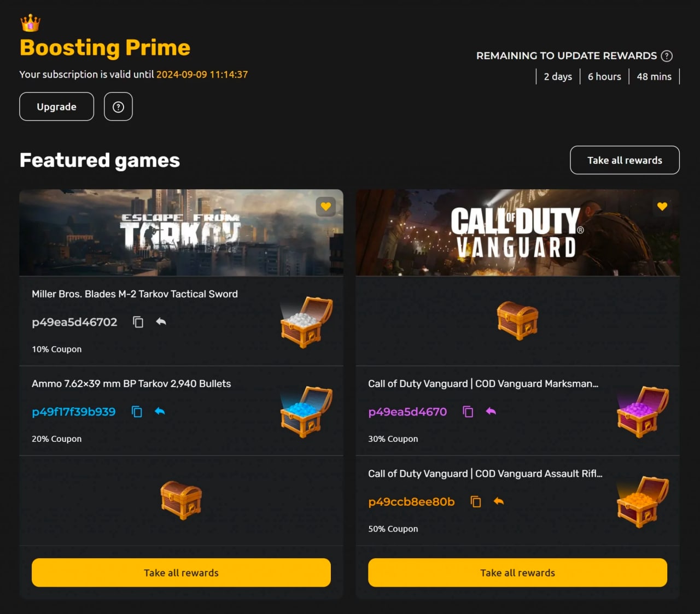700x614 pixels.
Task: Copy the ammo coupon code p49f17f39b939
Action: [x=137, y=412]
